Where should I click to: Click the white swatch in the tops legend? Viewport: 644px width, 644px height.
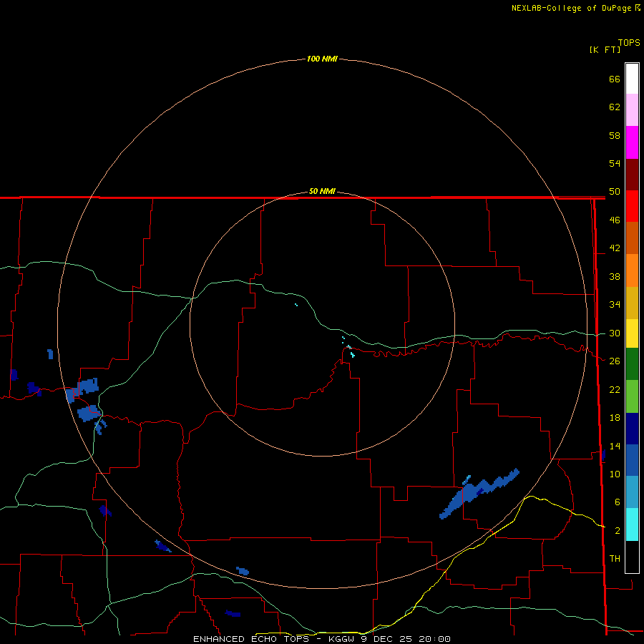coord(632,79)
